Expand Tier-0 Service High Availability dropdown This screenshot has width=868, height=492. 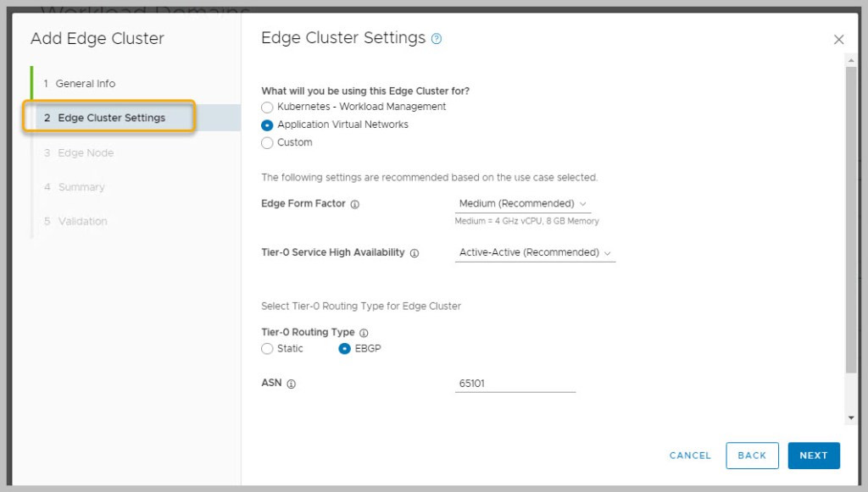[535, 252]
